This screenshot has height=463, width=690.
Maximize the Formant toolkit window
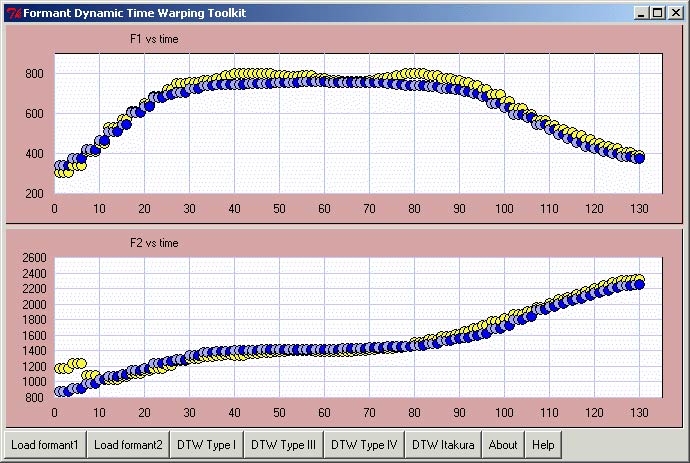(x=657, y=13)
